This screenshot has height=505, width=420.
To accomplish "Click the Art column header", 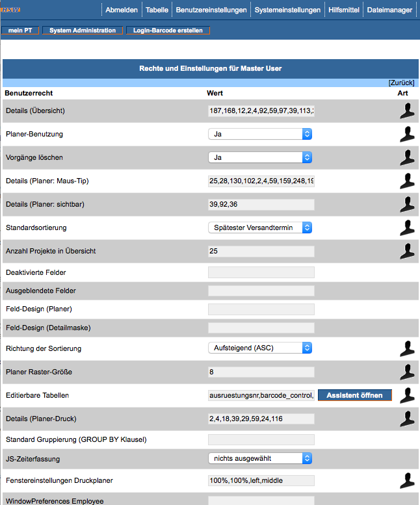I will (x=402, y=93).
